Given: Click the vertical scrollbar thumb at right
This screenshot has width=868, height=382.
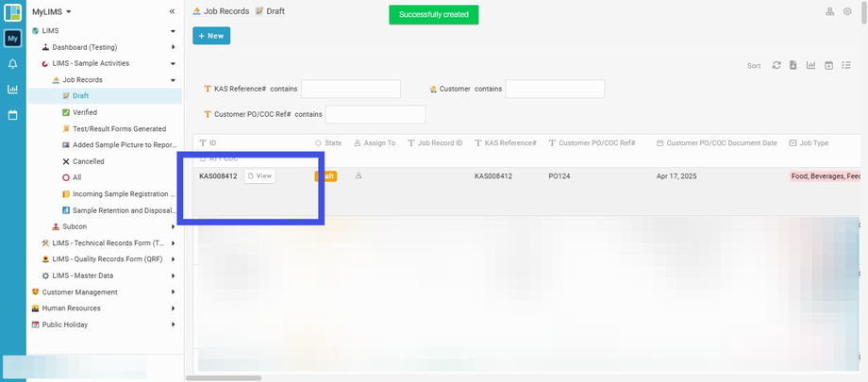Looking at the screenshot, I should pyautogui.click(x=864, y=13).
